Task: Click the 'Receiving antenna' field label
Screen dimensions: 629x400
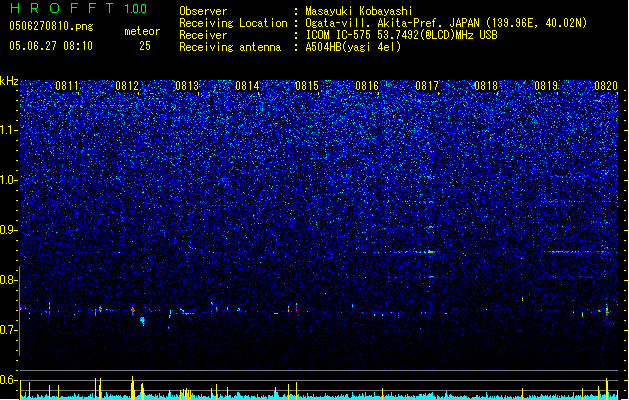Action: 230,47
